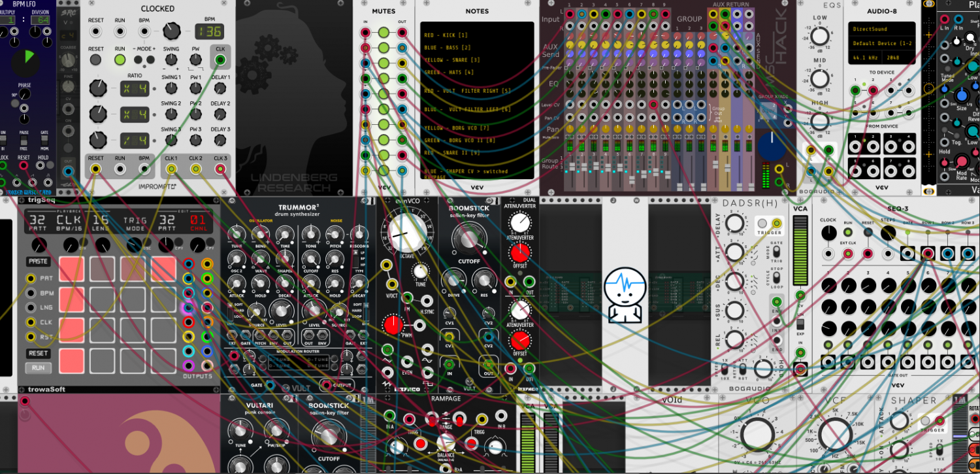
Task: Click the MODE minus button in CLOCKED
Action: click(x=137, y=59)
